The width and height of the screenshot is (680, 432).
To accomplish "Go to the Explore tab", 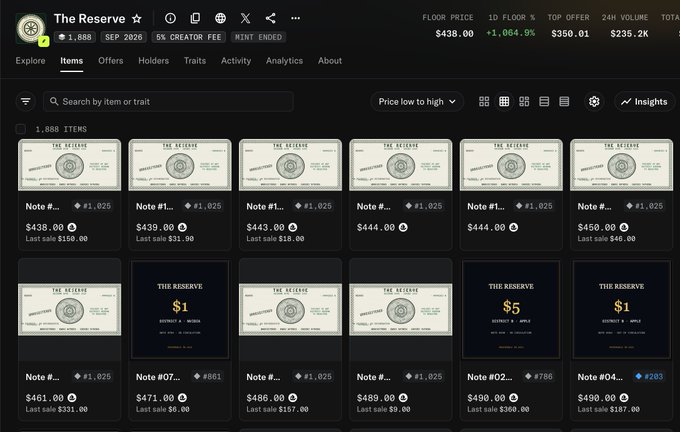I will tap(30, 61).
